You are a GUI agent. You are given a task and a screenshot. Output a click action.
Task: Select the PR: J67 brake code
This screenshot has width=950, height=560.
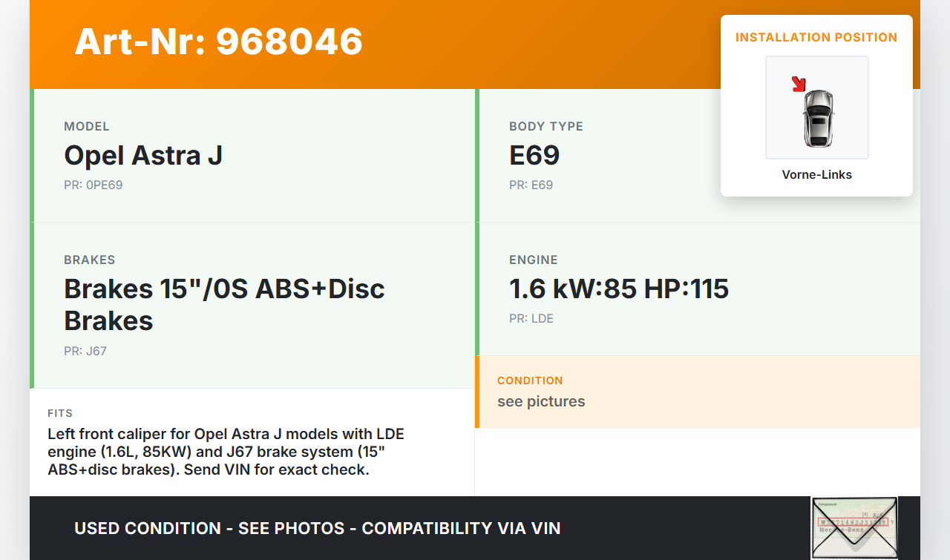[85, 352]
